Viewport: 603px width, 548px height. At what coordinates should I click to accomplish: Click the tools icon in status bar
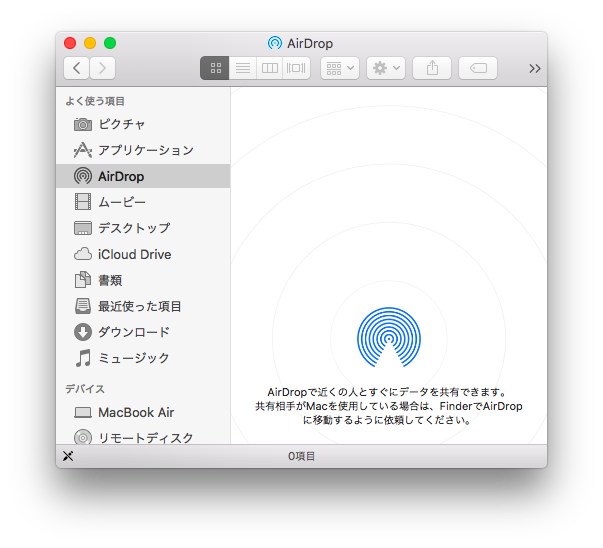(x=68, y=456)
